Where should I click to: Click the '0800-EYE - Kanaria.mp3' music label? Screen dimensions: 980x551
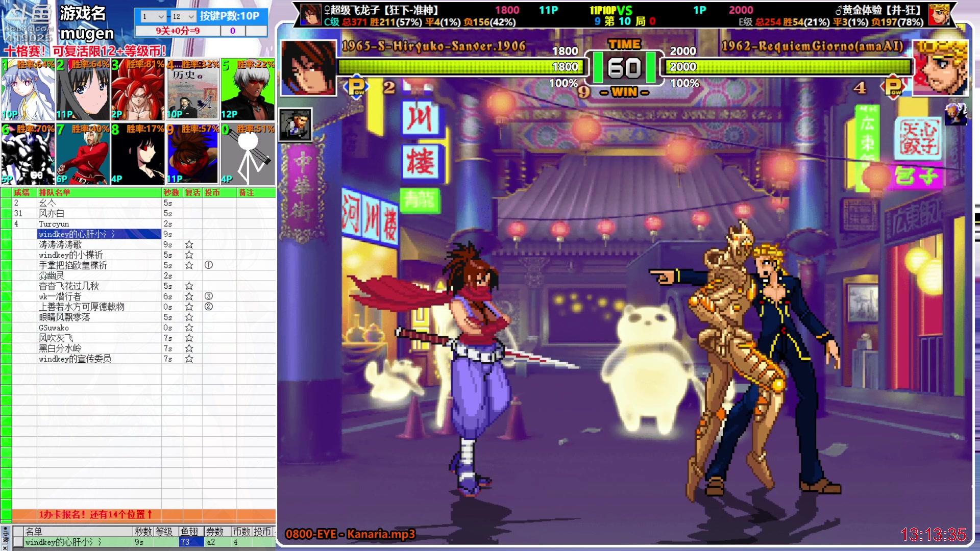[x=350, y=534]
